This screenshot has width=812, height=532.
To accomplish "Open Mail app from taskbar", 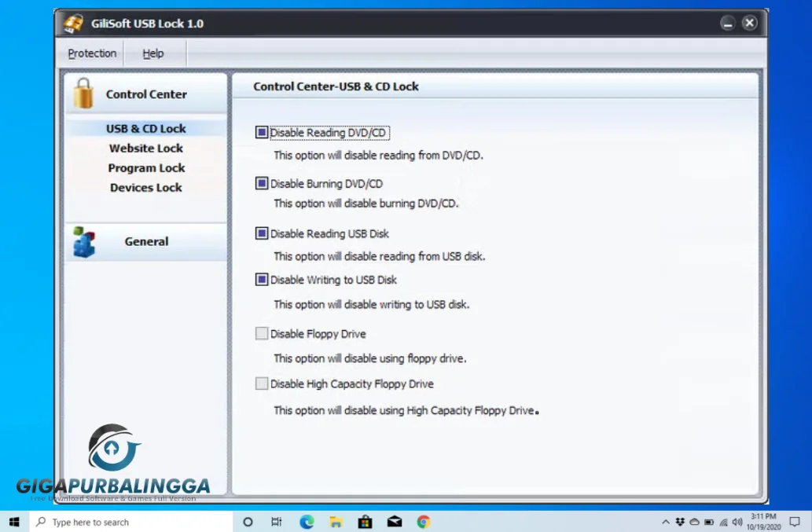I will (x=395, y=522).
